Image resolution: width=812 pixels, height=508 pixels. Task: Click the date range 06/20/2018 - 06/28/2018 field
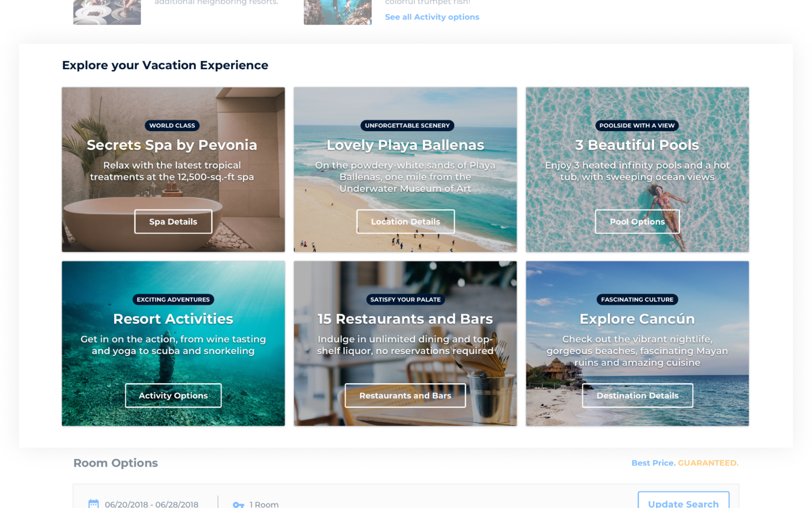151,504
